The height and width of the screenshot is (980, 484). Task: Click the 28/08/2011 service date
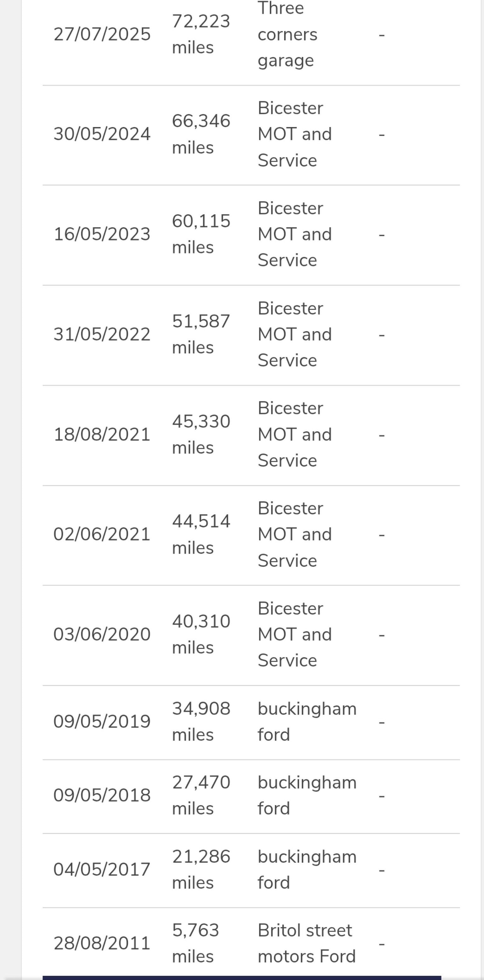[x=102, y=944]
